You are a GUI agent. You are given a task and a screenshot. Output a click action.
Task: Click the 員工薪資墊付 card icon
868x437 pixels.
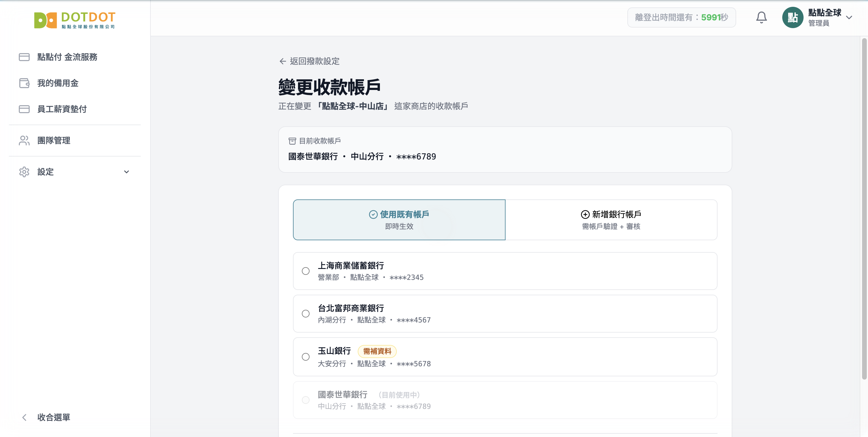coord(24,109)
